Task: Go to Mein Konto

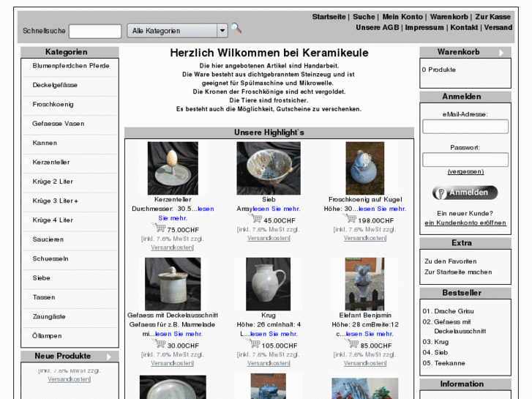Action: (402, 17)
